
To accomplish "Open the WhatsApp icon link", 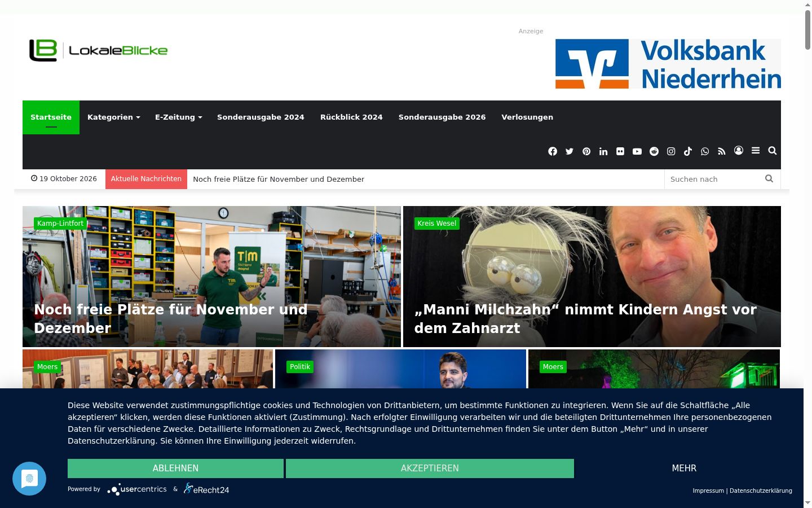I will click(x=705, y=151).
